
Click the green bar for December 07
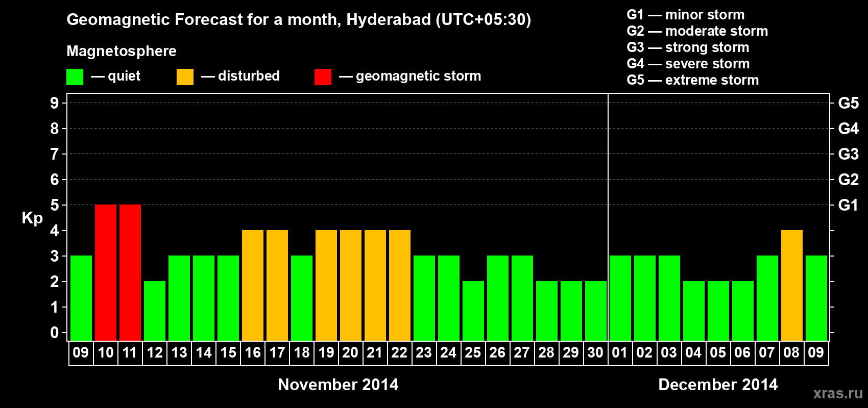click(767, 298)
